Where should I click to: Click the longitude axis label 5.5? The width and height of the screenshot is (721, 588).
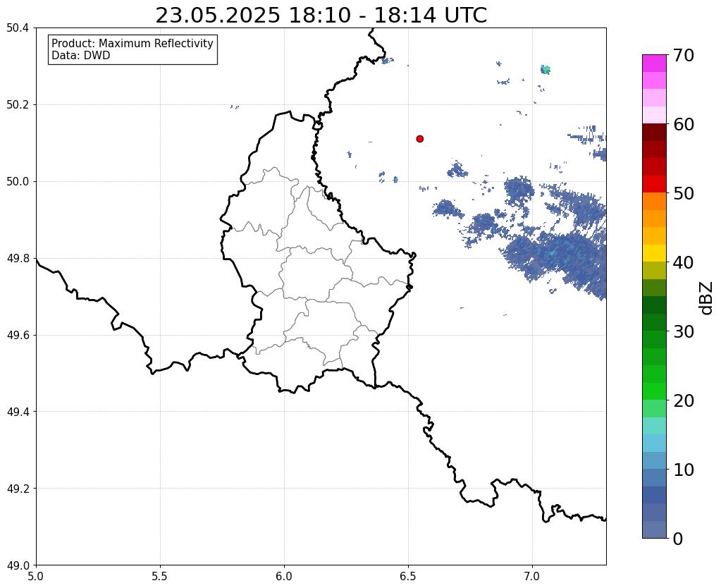click(160, 577)
